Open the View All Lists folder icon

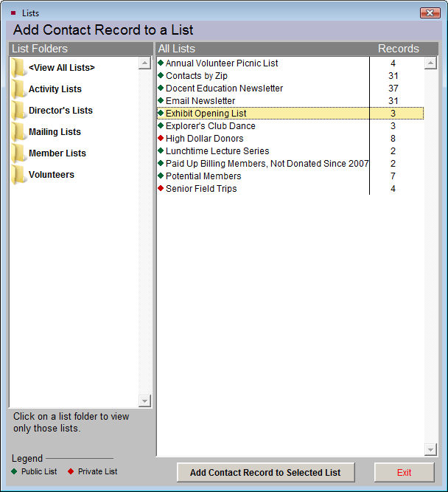(x=19, y=68)
